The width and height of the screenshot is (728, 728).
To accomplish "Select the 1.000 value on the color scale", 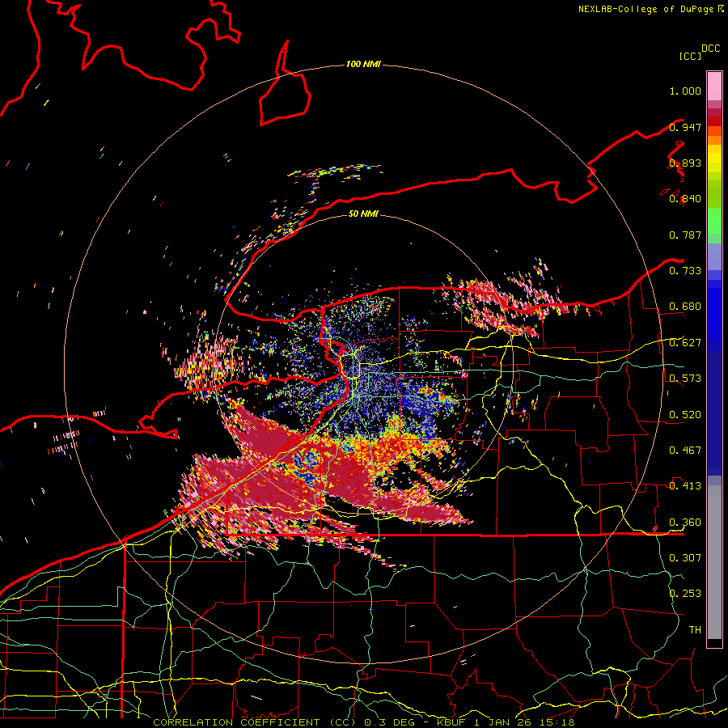I will (x=685, y=91).
